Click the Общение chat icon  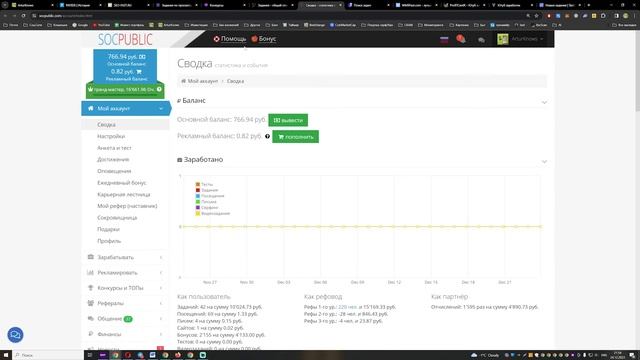pos(91,318)
